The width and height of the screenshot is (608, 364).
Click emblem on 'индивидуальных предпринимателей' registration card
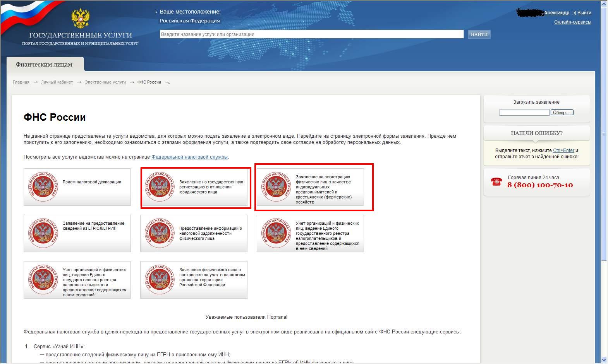[x=276, y=187]
